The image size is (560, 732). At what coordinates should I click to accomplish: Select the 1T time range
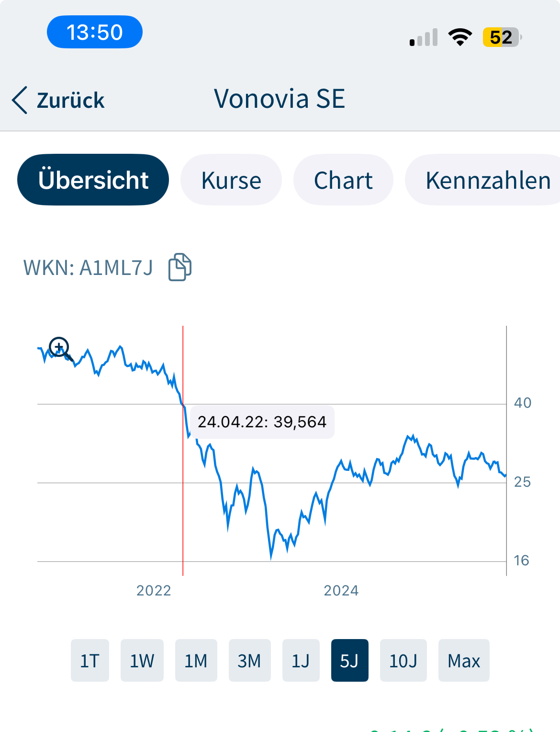(90, 661)
